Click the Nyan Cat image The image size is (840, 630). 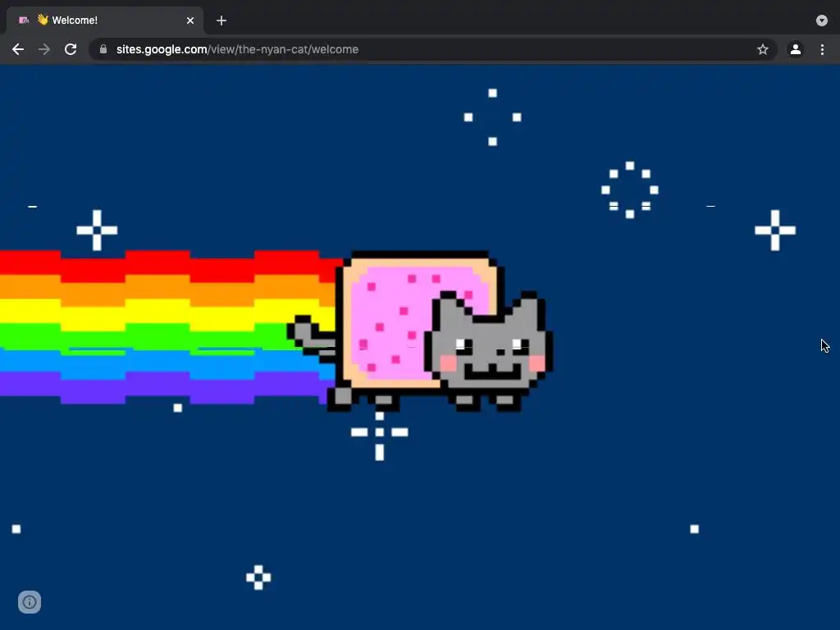point(420,331)
